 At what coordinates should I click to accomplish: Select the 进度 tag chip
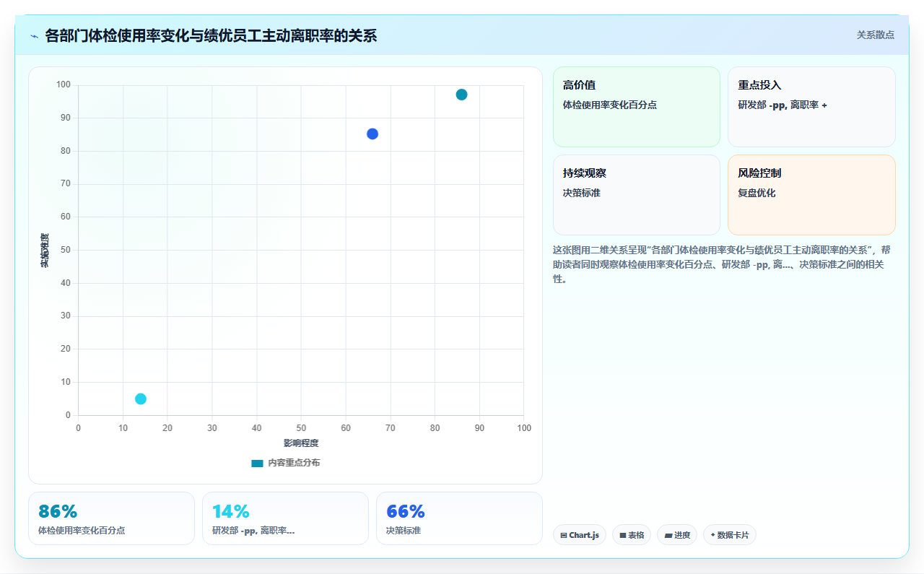click(677, 535)
